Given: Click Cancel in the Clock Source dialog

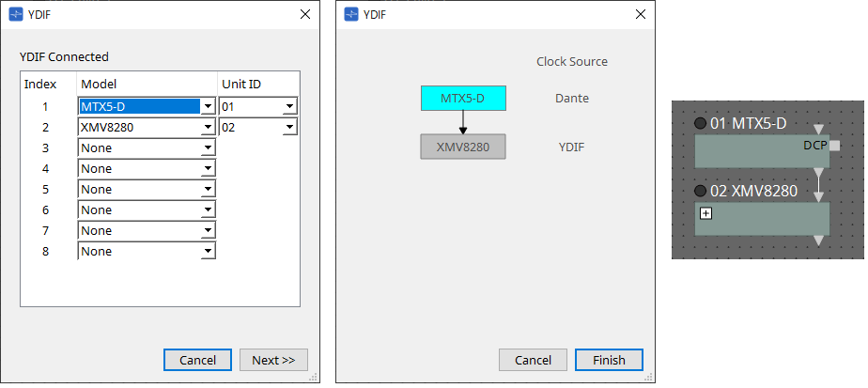Looking at the screenshot, I should coord(533,360).
